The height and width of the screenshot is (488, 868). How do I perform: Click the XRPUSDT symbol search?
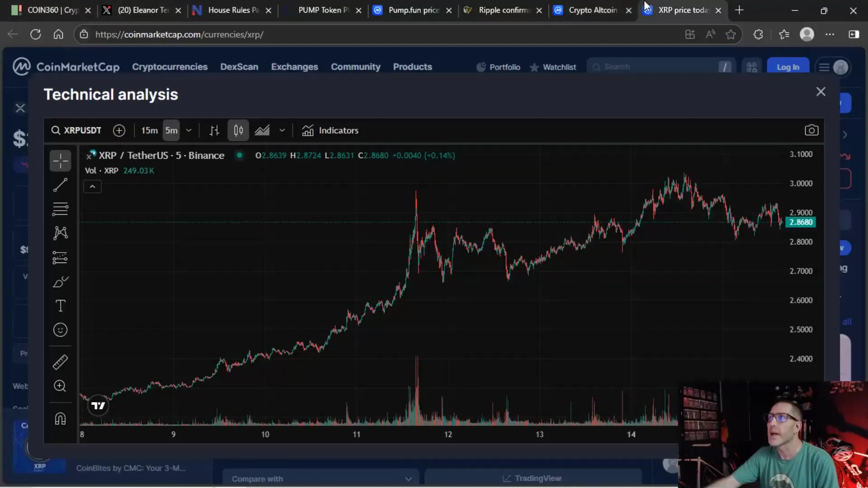pos(76,131)
